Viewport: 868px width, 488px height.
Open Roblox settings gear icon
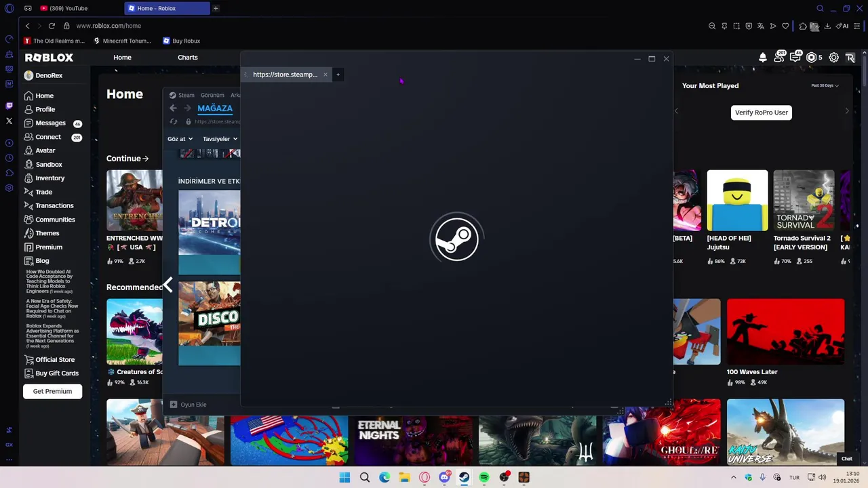click(834, 58)
